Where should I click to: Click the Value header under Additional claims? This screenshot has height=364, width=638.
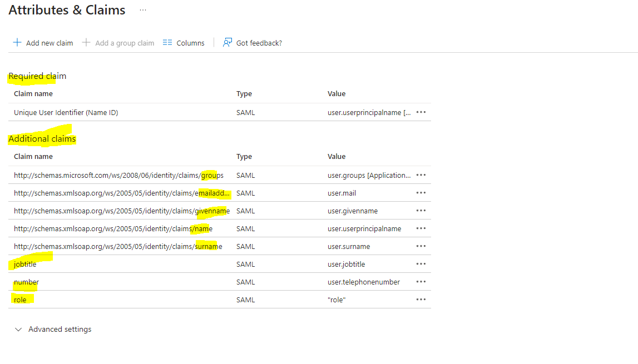pos(337,156)
